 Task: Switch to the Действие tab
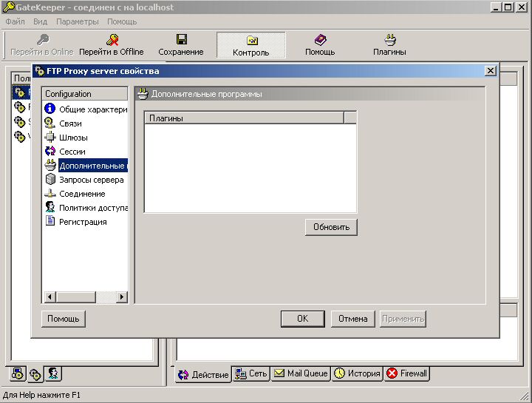pos(203,374)
